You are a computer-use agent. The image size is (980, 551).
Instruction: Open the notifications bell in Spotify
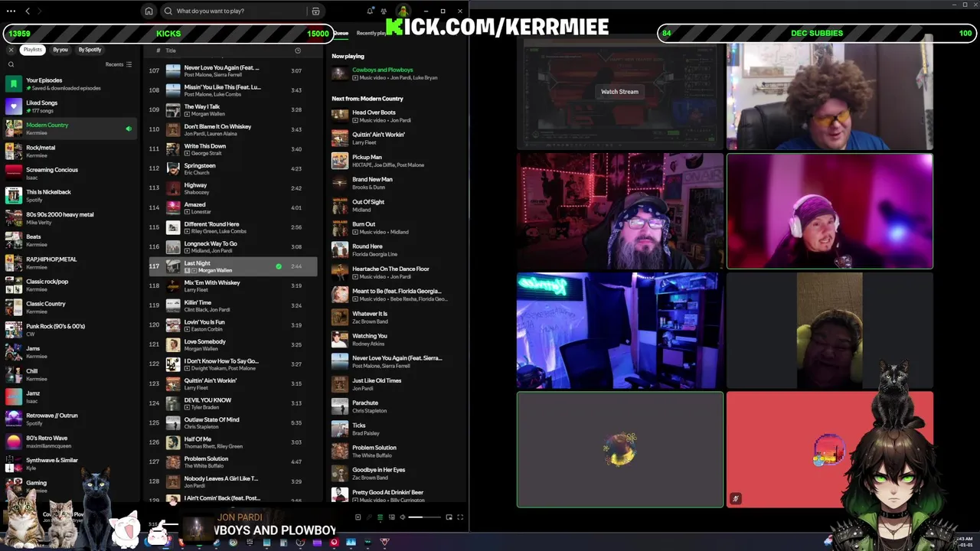[x=371, y=11]
